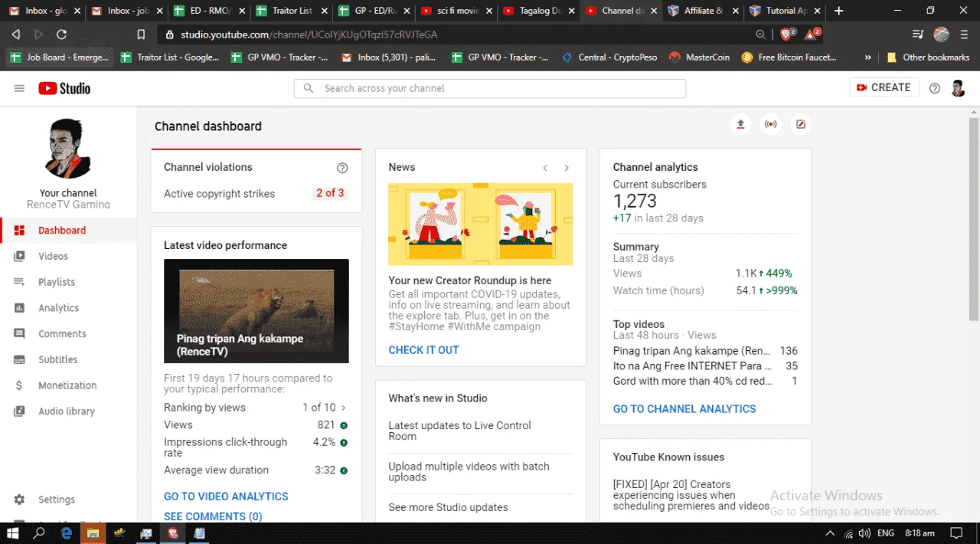This screenshot has height=544, width=980.
Task: Open the browser profile avatar icon
Action: pyautogui.click(x=942, y=34)
